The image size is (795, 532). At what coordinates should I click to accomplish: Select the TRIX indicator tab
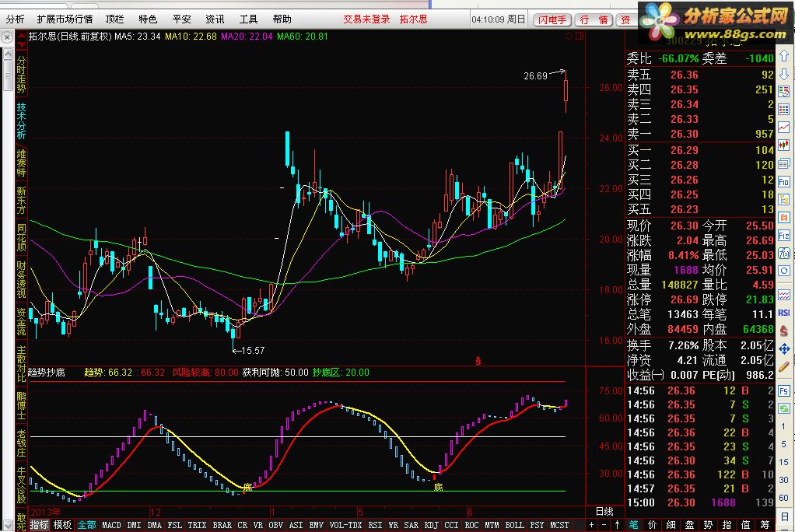(x=198, y=525)
